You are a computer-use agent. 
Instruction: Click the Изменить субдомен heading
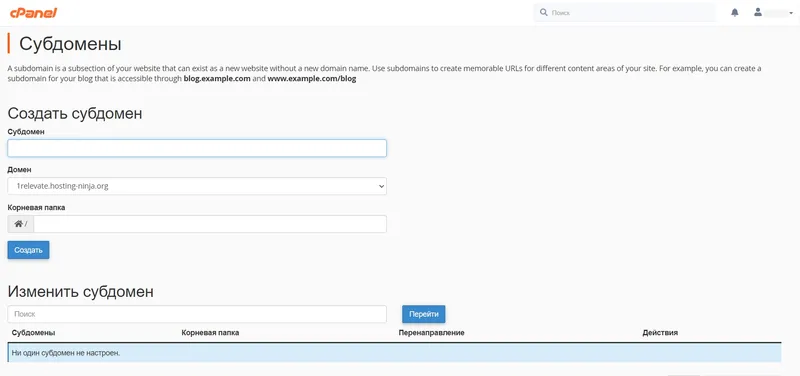point(81,291)
